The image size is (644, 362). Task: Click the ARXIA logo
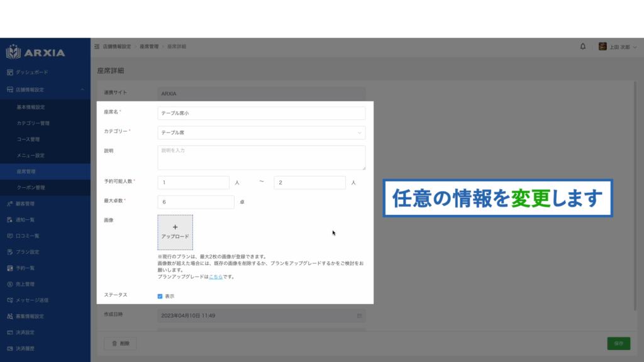[36, 52]
